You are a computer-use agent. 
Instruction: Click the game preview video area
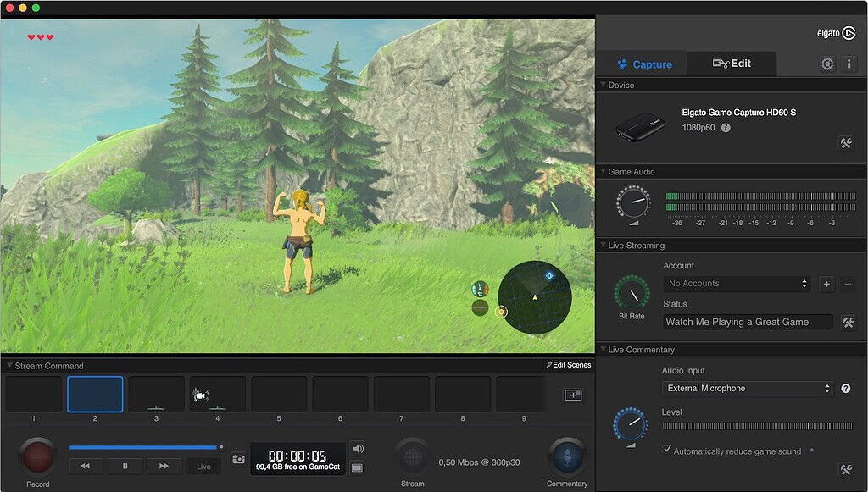(298, 186)
